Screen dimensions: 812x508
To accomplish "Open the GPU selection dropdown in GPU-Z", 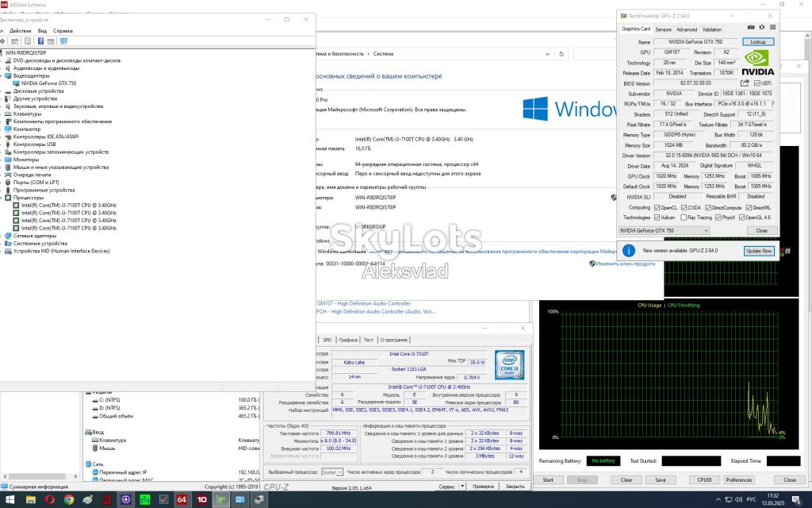I will pos(665,231).
